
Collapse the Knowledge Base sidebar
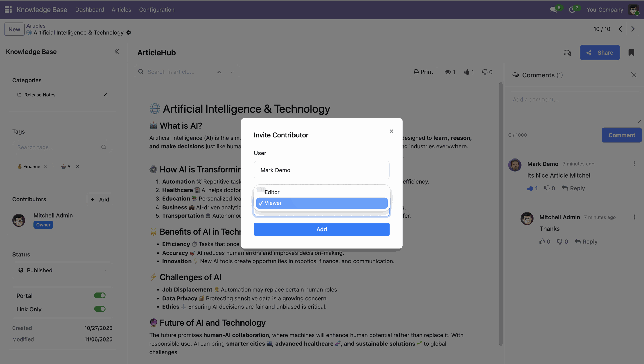(x=117, y=52)
